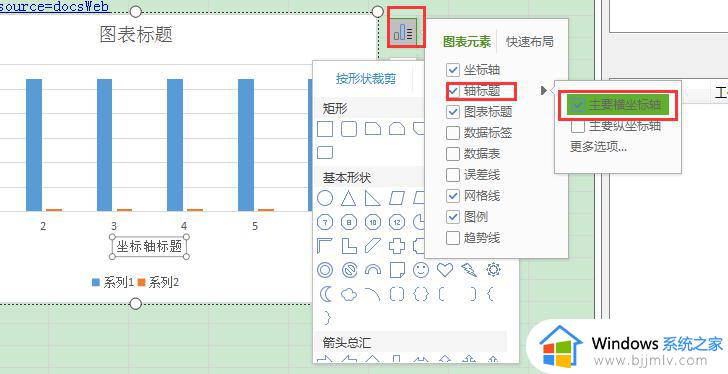The height and width of the screenshot is (374, 728).
Task: Select the 系列1 legend entry
Action: pos(113,282)
